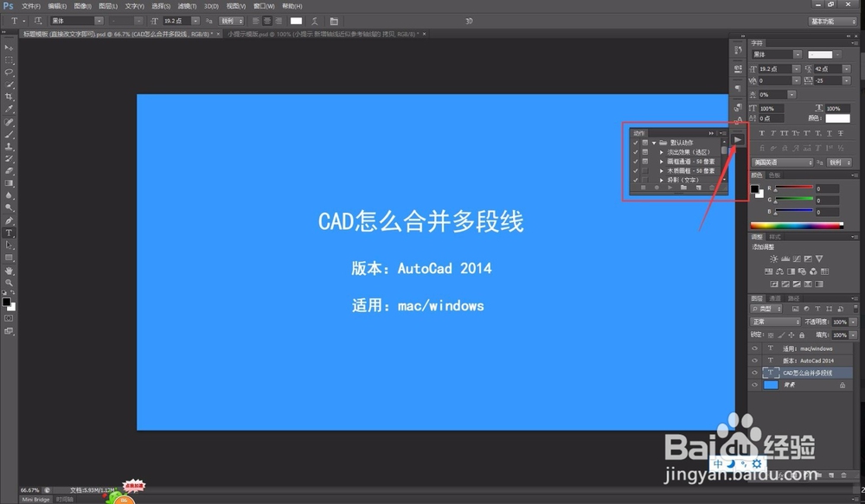Click the color spectrum ramp
865x504 pixels.
[797, 225]
